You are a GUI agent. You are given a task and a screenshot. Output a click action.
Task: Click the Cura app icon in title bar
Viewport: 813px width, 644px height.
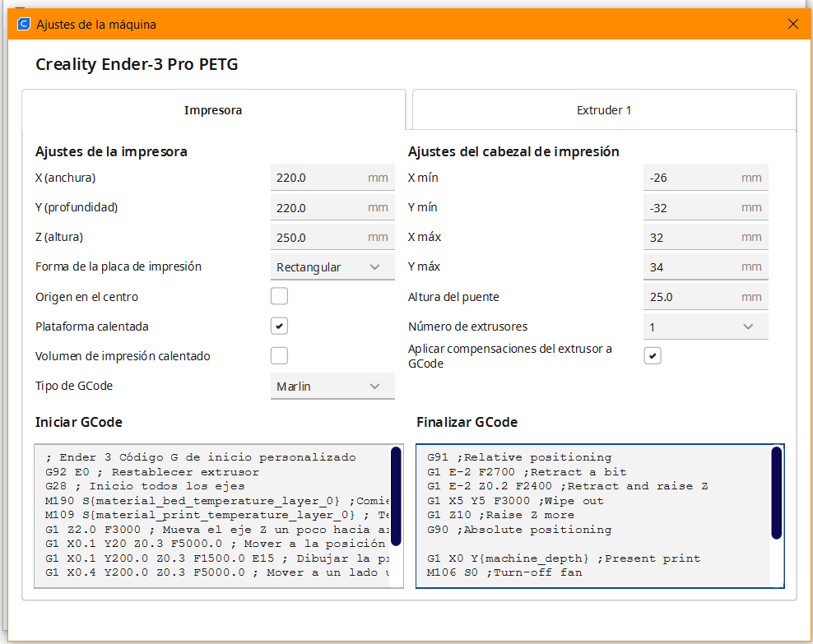[23, 24]
